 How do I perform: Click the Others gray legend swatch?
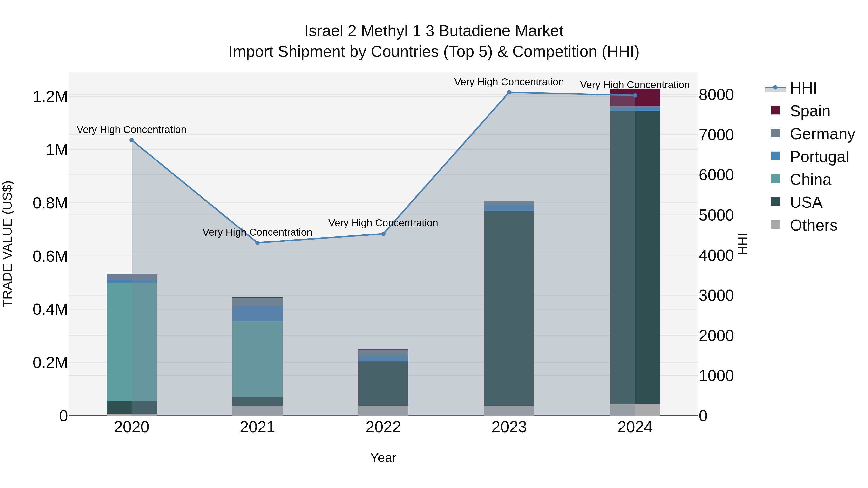click(775, 225)
